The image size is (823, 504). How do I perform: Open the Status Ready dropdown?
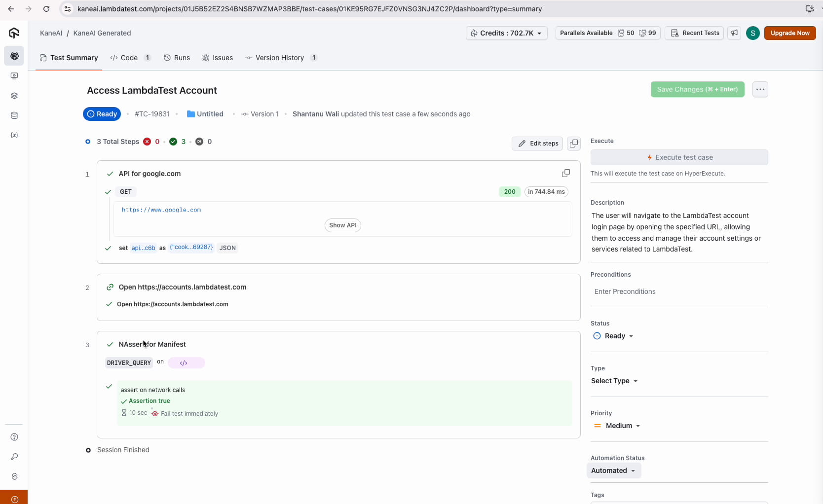pyautogui.click(x=614, y=336)
